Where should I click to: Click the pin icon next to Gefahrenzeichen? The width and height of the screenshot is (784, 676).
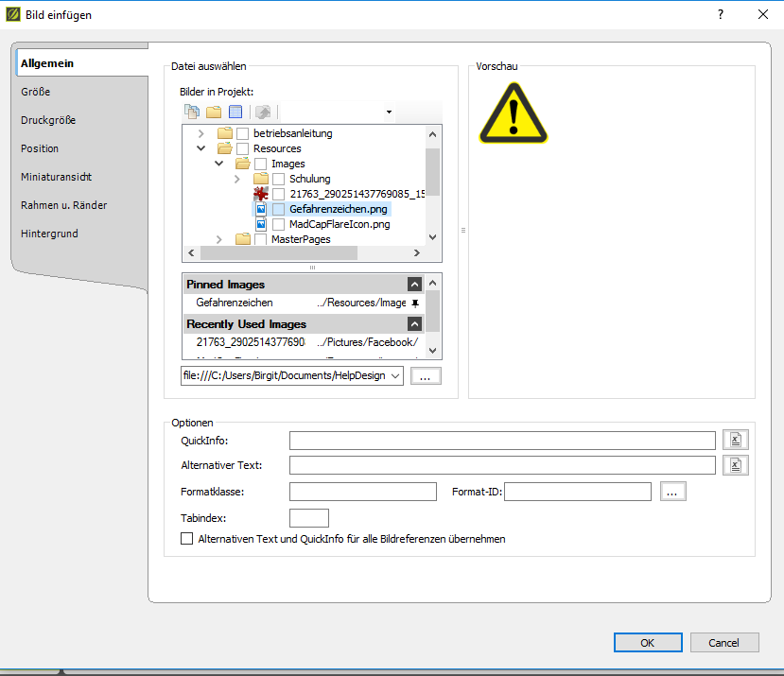click(414, 303)
